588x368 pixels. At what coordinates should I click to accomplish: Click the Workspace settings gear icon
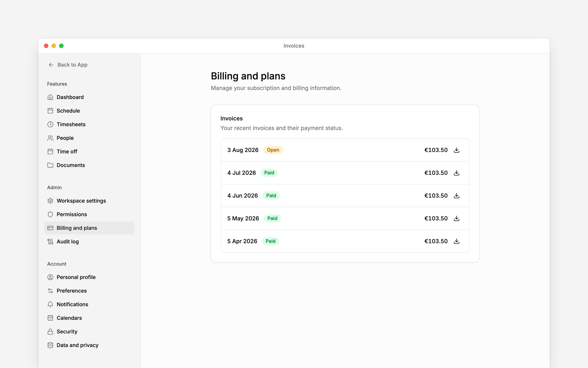(x=50, y=201)
